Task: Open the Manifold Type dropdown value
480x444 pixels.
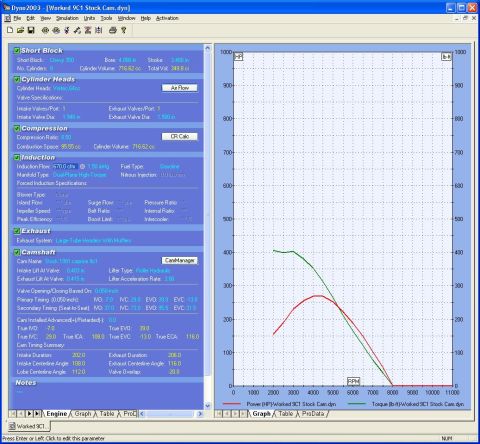Action: click(x=79, y=175)
